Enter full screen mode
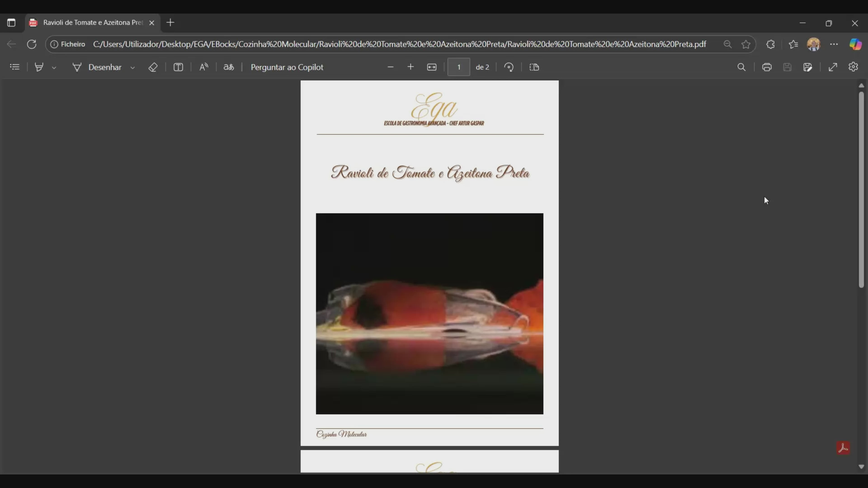The height and width of the screenshot is (488, 868). [833, 67]
